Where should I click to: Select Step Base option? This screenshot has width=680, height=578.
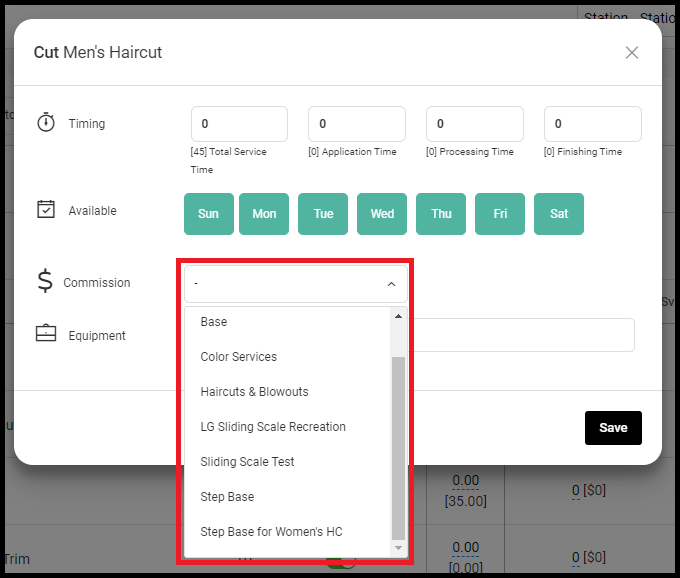(x=288, y=497)
